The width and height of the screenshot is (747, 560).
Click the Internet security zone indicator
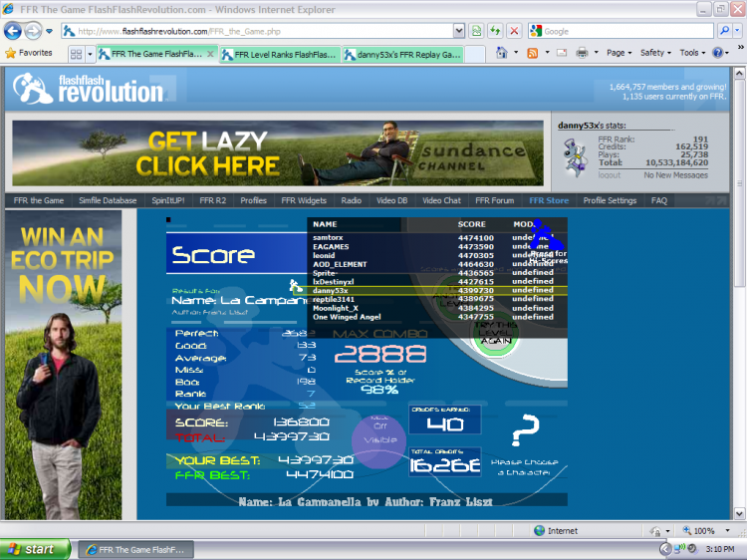click(556, 530)
